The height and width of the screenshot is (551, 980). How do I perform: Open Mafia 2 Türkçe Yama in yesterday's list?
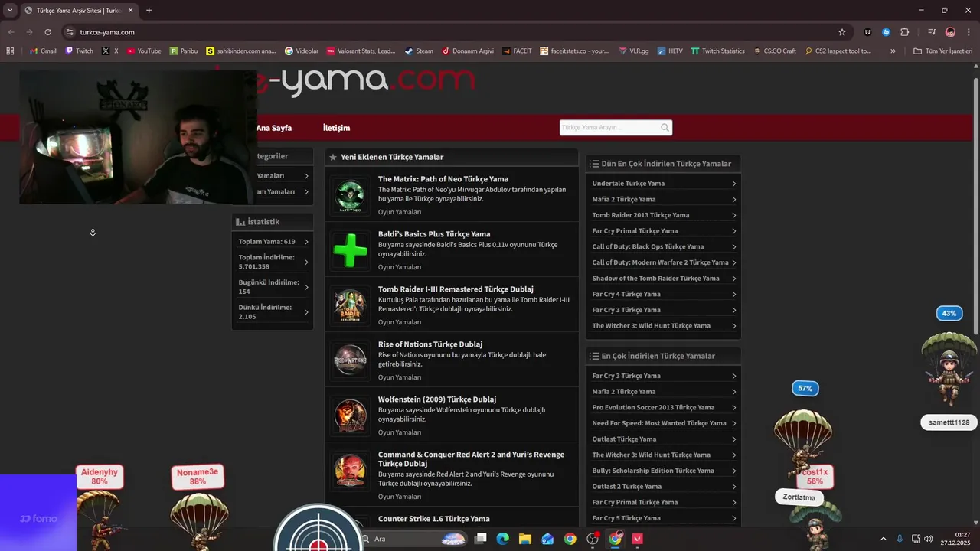pyautogui.click(x=624, y=199)
